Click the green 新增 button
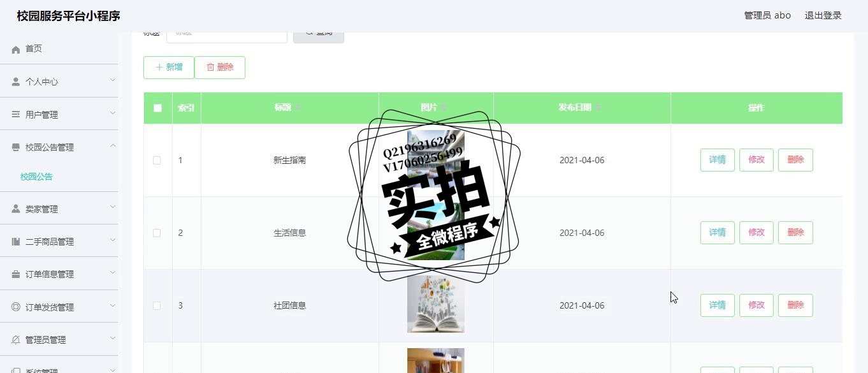This screenshot has width=868, height=373. pos(169,68)
